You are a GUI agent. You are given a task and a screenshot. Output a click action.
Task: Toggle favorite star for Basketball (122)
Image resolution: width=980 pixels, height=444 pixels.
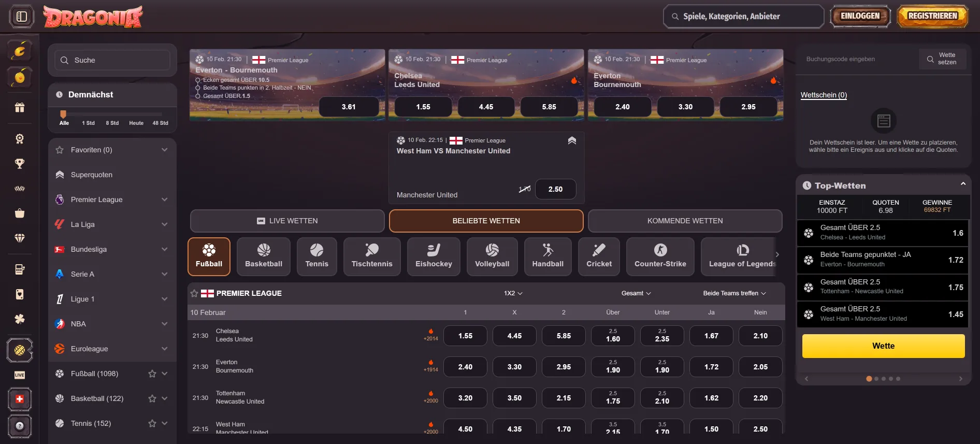[152, 398]
